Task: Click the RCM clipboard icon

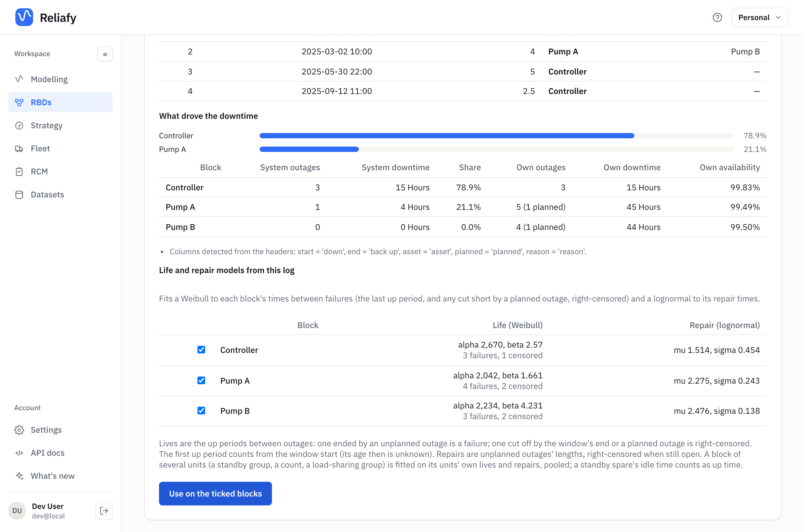Action: [19, 171]
